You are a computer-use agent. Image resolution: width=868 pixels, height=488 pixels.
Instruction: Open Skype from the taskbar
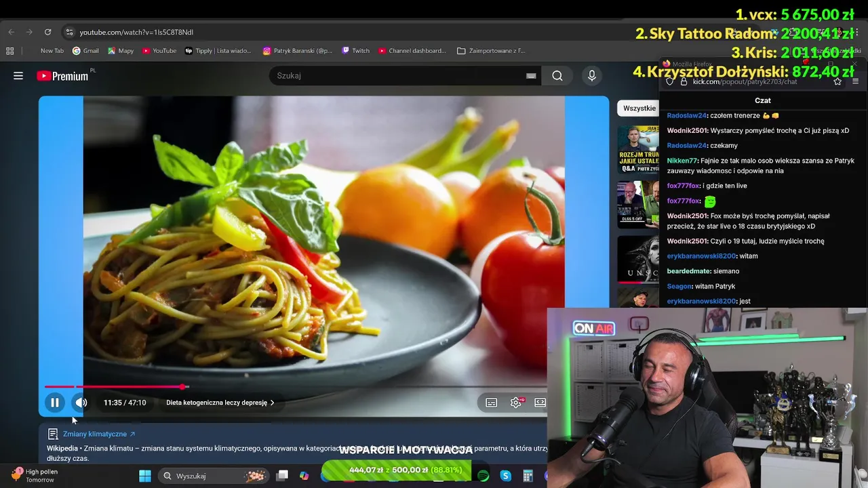505,476
